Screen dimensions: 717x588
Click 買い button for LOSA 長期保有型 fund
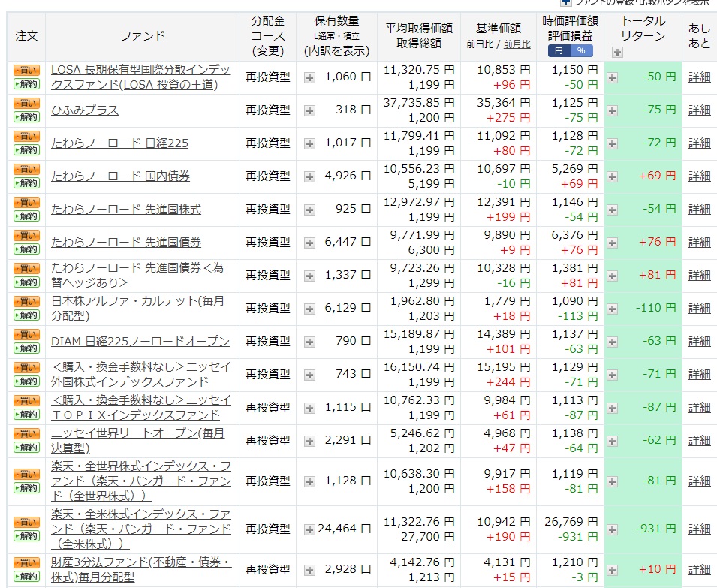26,71
